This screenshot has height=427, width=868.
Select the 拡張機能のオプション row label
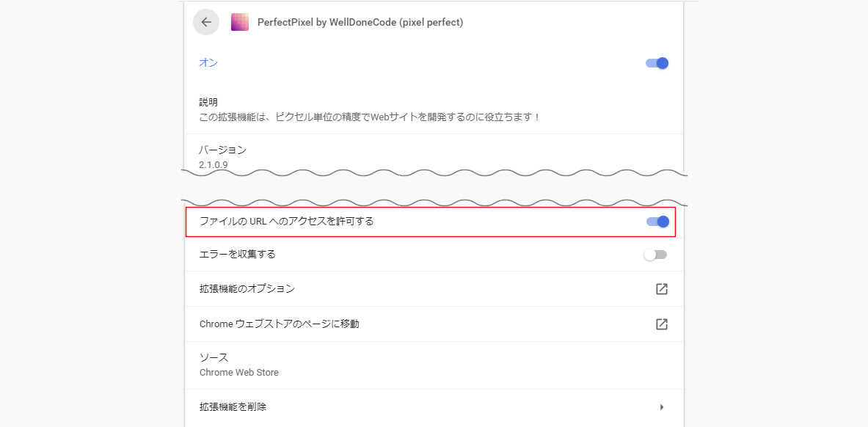click(x=247, y=288)
